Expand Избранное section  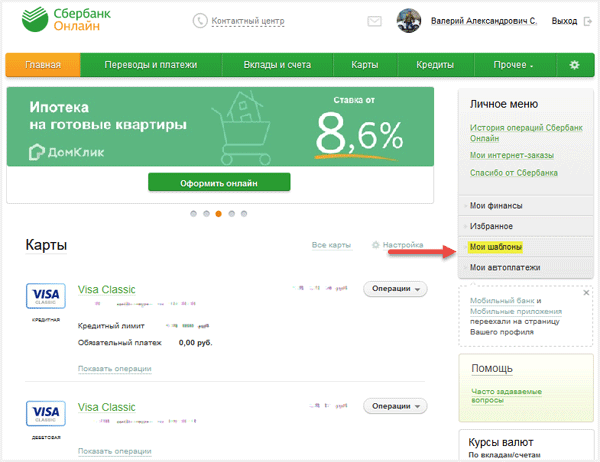pos(526,226)
